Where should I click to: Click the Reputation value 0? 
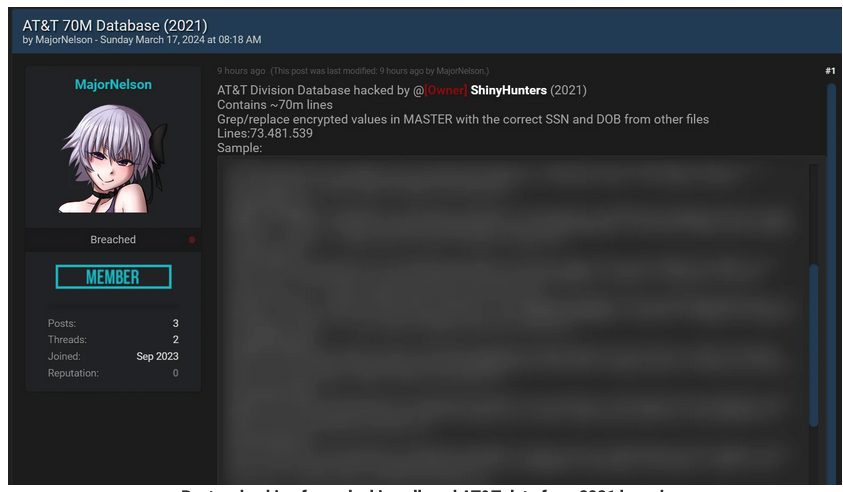point(175,373)
